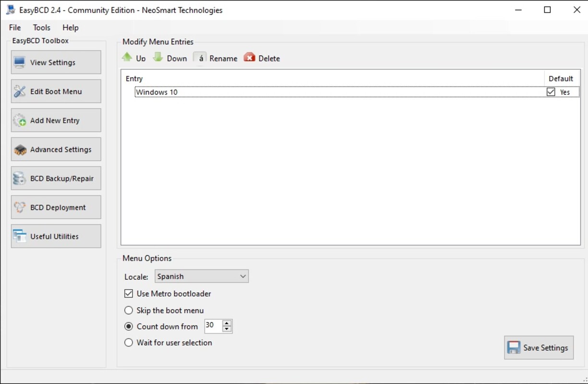Click the BCD Deployment icon

tap(20, 207)
